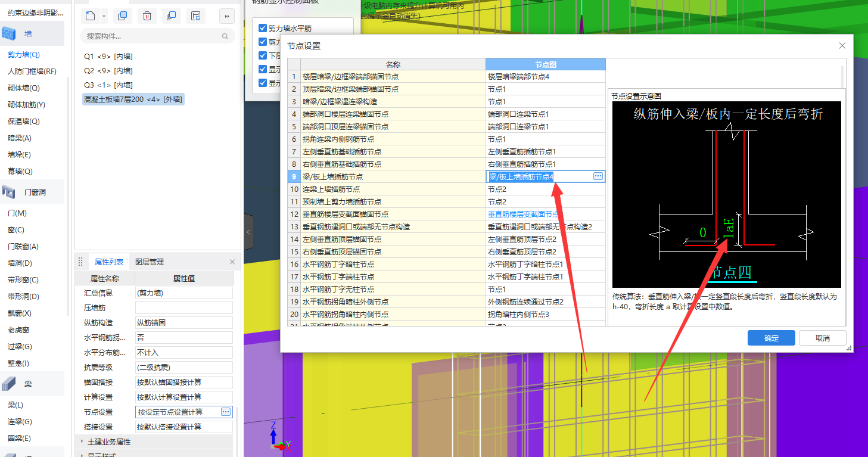Select the 墙 category wall icon
This screenshot has width=868, height=457.
pos(9,33)
